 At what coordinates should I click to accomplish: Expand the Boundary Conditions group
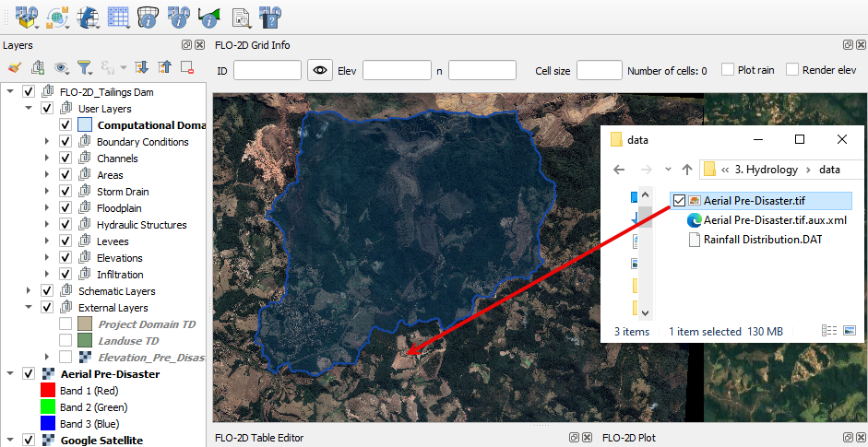tap(47, 142)
